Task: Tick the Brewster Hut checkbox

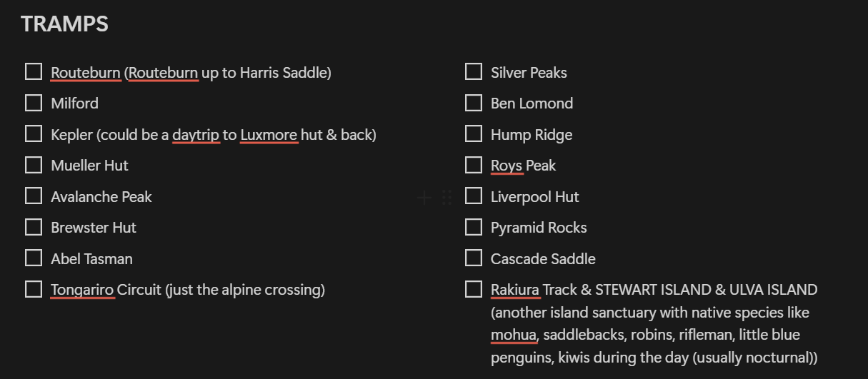Action: tap(34, 227)
